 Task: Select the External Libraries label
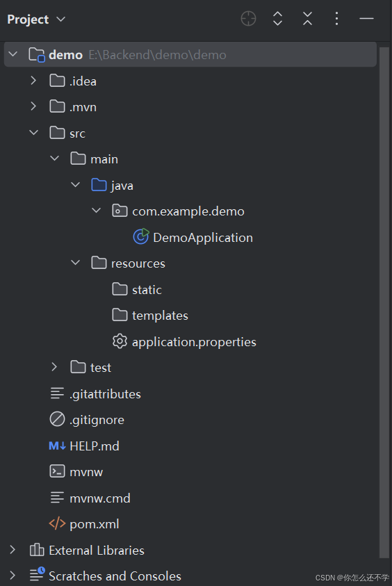coord(97,551)
